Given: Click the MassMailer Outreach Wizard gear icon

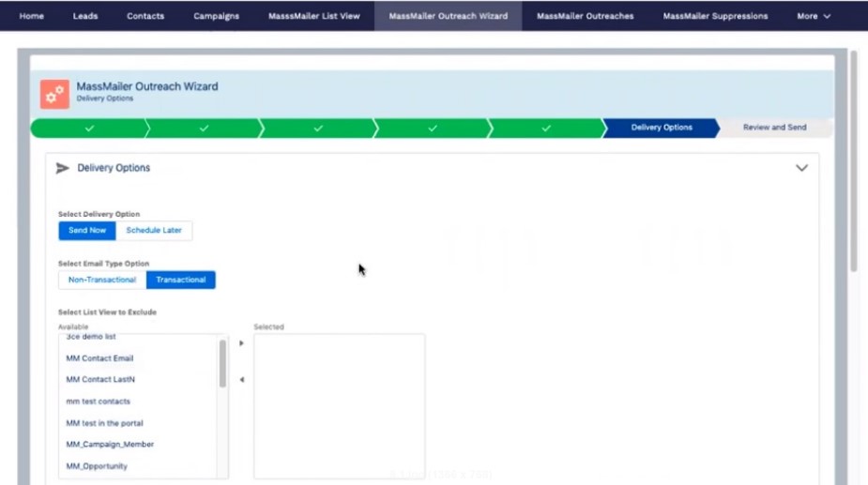Looking at the screenshot, I should click(54, 93).
